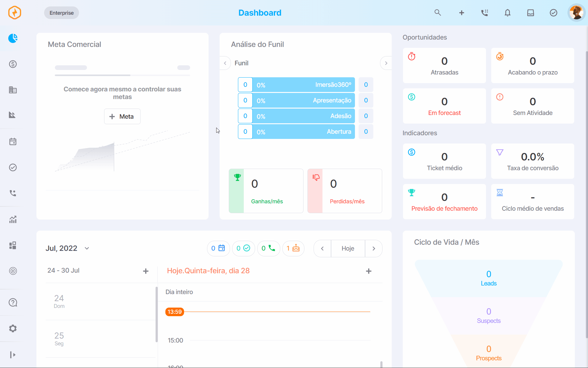Viewport: 588px width, 368px height.
Task: Open the user avatar menu
Action: click(576, 13)
